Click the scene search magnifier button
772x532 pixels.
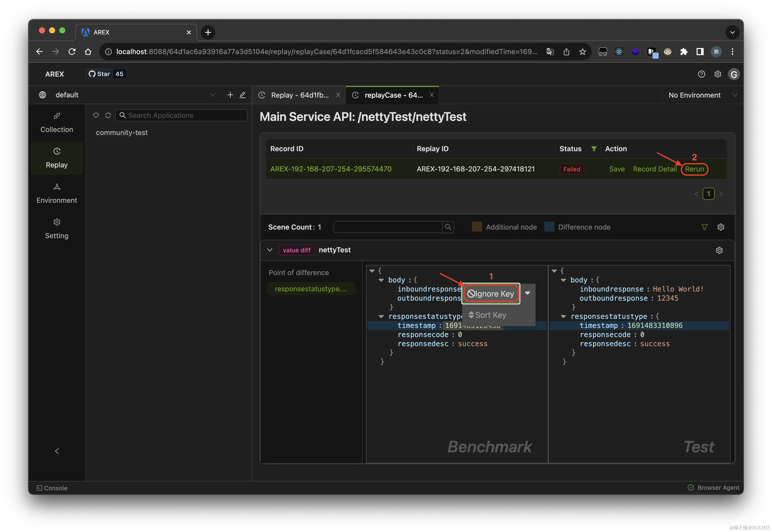(x=448, y=227)
